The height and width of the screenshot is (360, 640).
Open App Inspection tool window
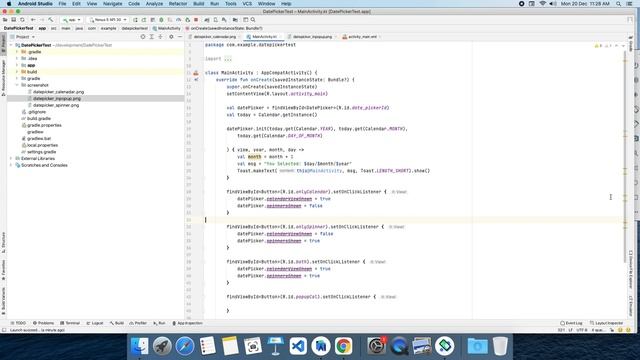coord(187,323)
